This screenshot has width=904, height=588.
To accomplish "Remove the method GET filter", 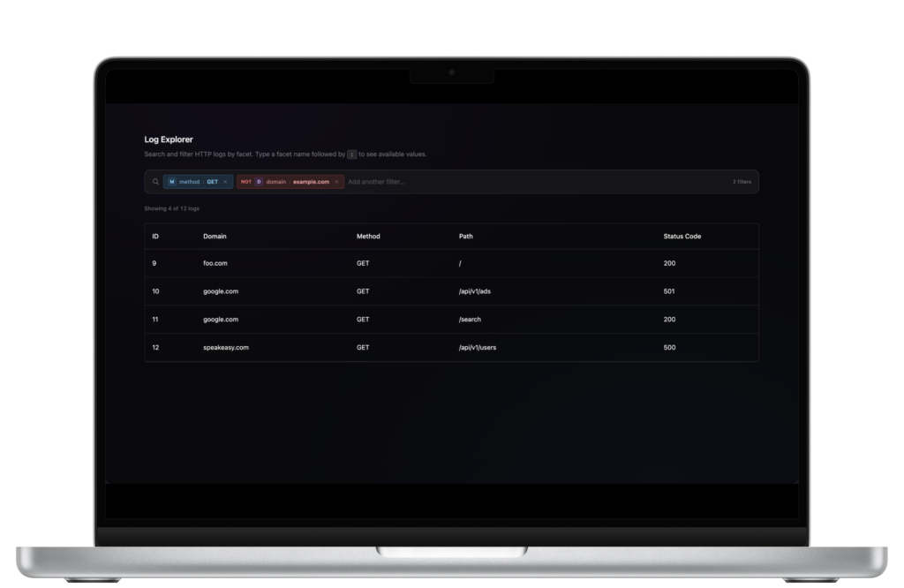I will tap(225, 182).
